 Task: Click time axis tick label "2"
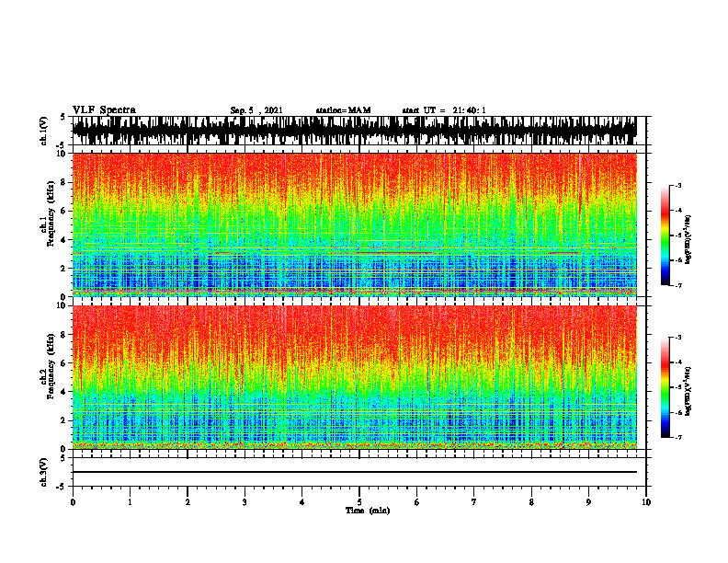188,502
